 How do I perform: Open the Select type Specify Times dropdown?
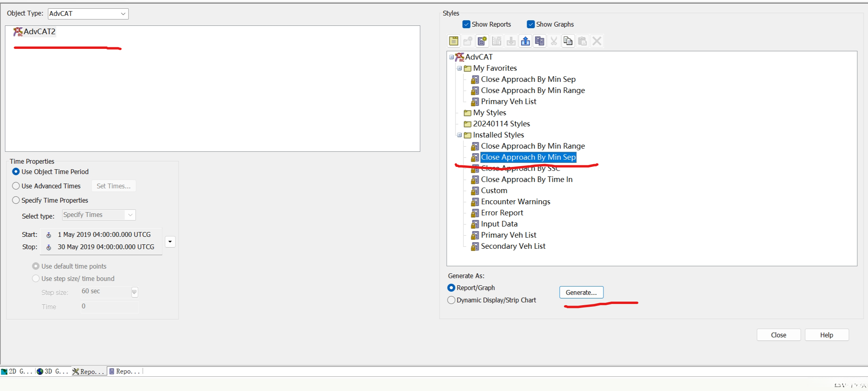130,215
